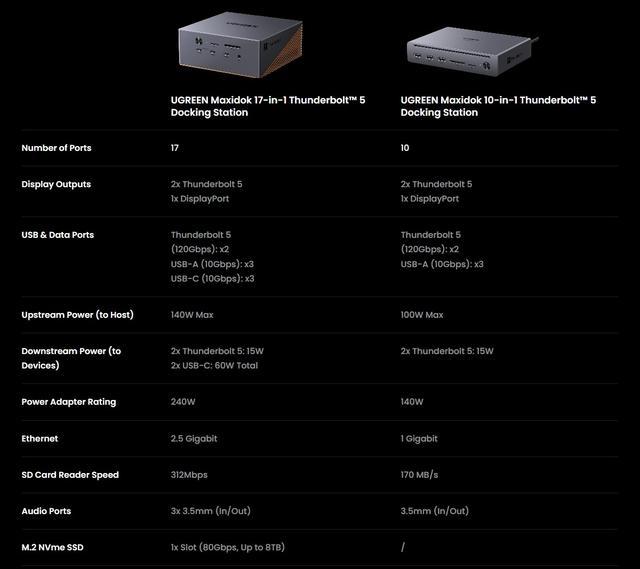Select the Number of Ports row label

(x=56, y=148)
